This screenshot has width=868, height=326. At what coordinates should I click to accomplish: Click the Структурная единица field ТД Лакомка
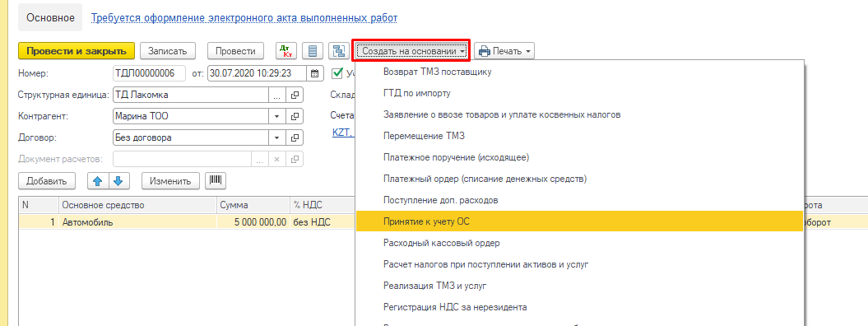pos(191,95)
